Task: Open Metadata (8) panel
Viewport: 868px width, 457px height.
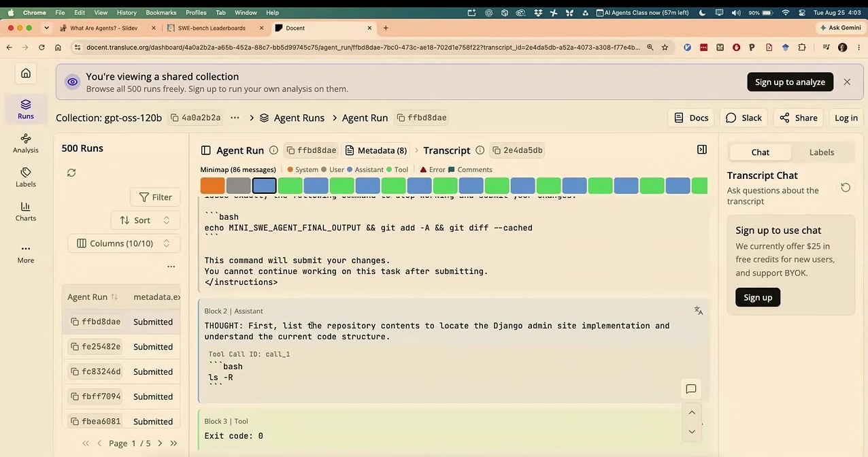Action: point(376,150)
